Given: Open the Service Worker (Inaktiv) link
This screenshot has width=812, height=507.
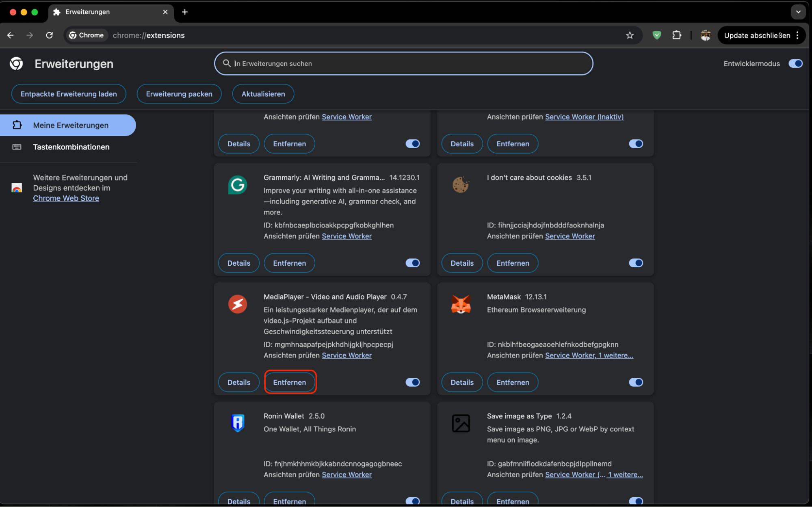Looking at the screenshot, I should (584, 117).
